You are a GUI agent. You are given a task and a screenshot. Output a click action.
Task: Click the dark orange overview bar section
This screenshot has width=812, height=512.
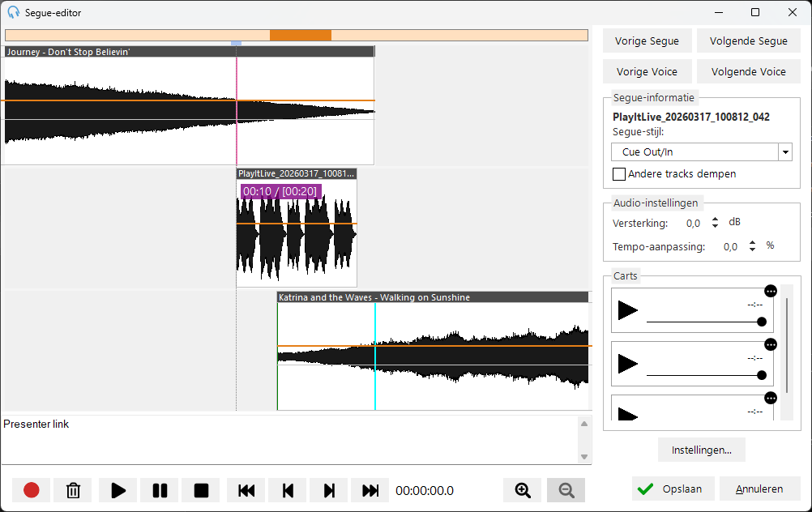click(301, 35)
